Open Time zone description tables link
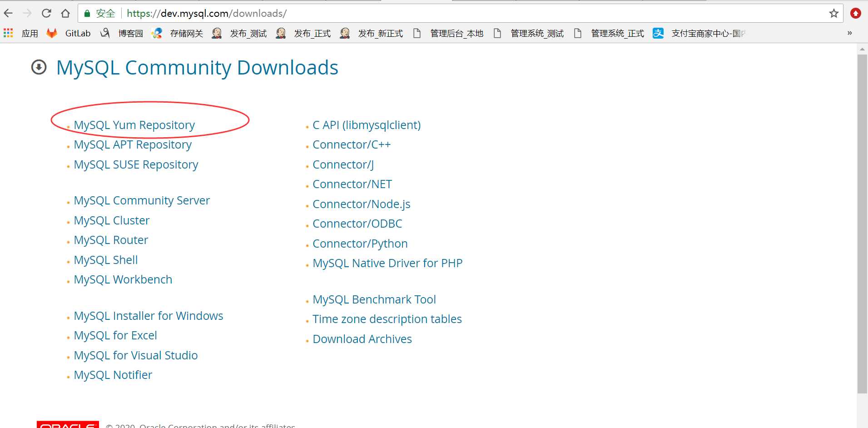 click(387, 319)
